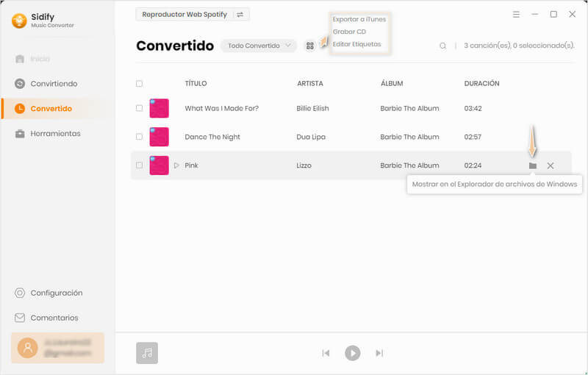Click duration 02:24
The image size is (588, 375).
473,165
